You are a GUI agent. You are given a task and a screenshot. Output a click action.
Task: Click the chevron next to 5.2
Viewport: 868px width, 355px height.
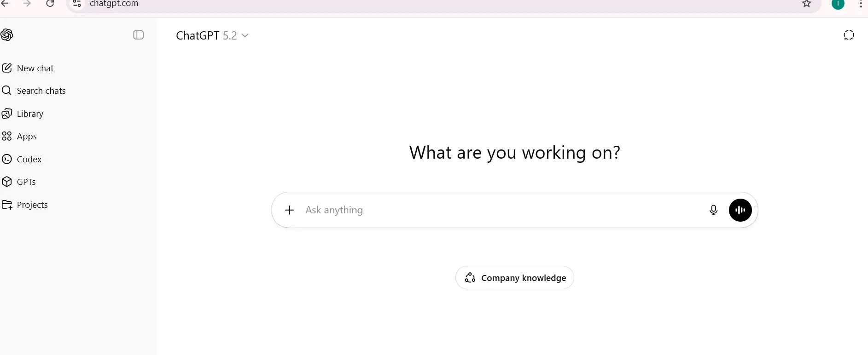(x=245, y=35)
